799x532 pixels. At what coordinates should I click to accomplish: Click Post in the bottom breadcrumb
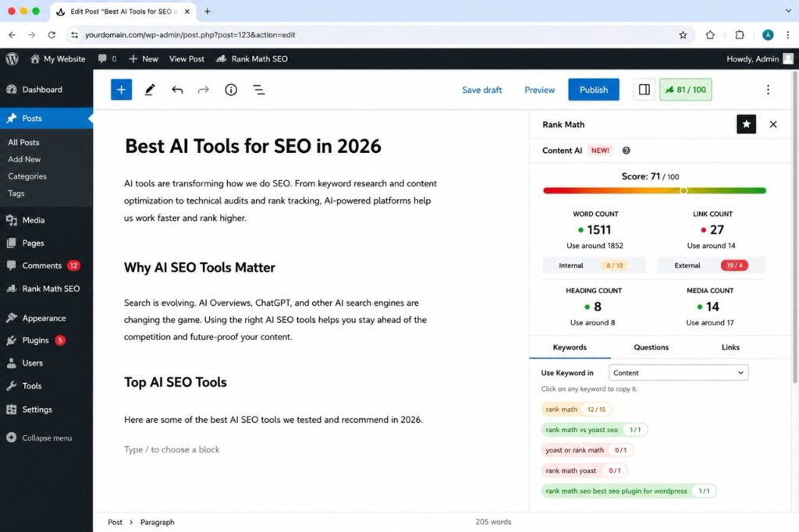(115, 522)
